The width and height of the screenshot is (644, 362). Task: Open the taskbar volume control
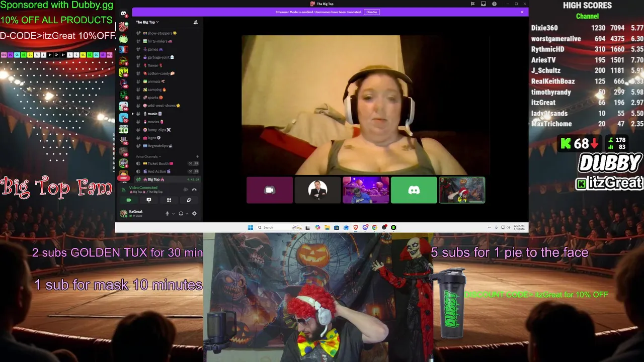(508, 227)
